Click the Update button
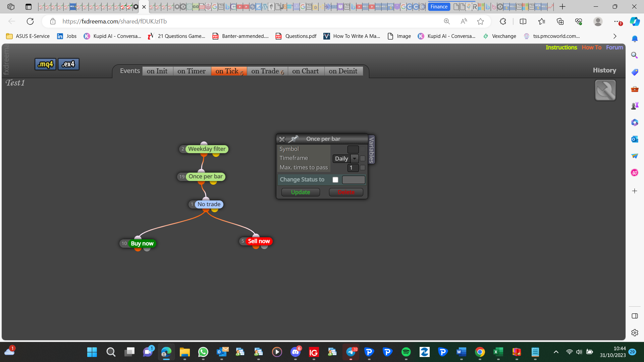644x362 pixels. point(301,192)
